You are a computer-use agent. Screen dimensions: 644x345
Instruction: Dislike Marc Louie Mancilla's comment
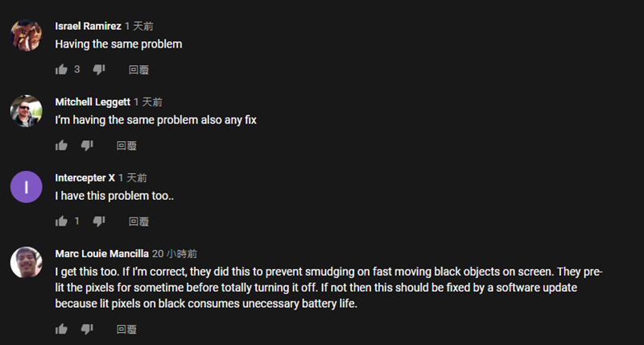87,329
